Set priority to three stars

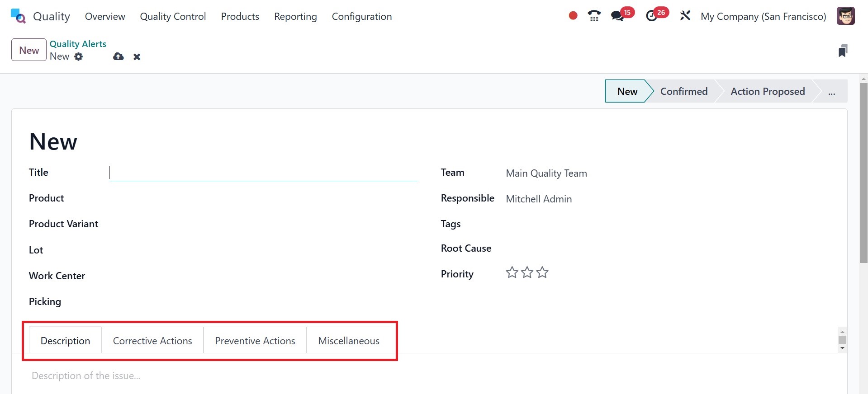coord(542,272)
